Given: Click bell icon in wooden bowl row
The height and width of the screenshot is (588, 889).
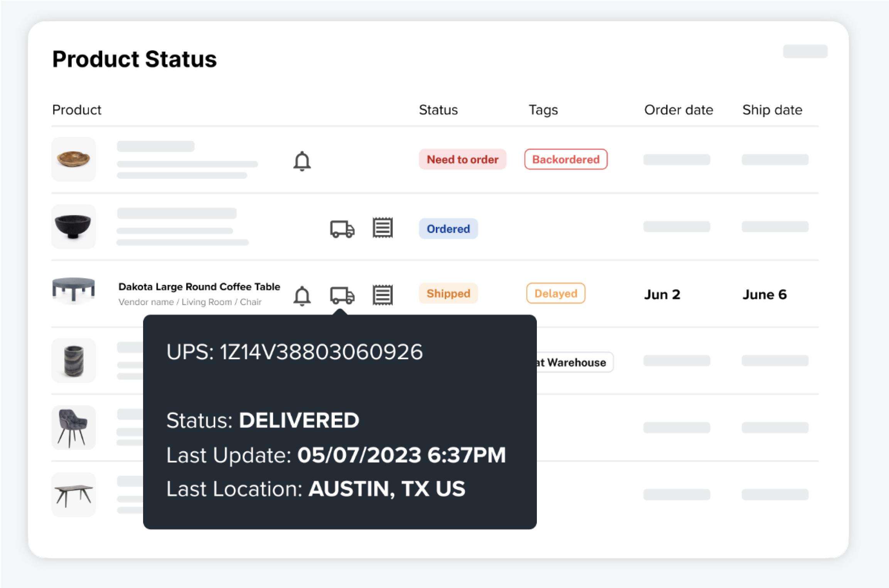Looking at the screenshot, I should tap(302, 161).
